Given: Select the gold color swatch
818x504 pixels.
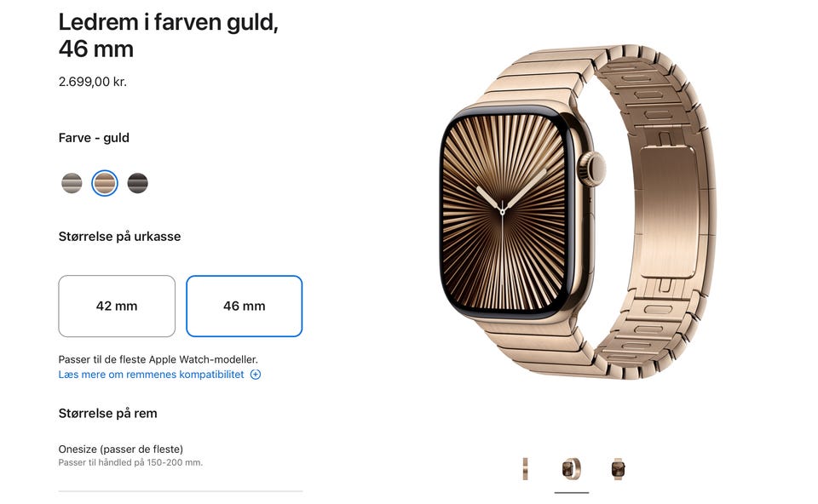Looking at the screenshot, I should pyautogui.click(x=105, y=183).
